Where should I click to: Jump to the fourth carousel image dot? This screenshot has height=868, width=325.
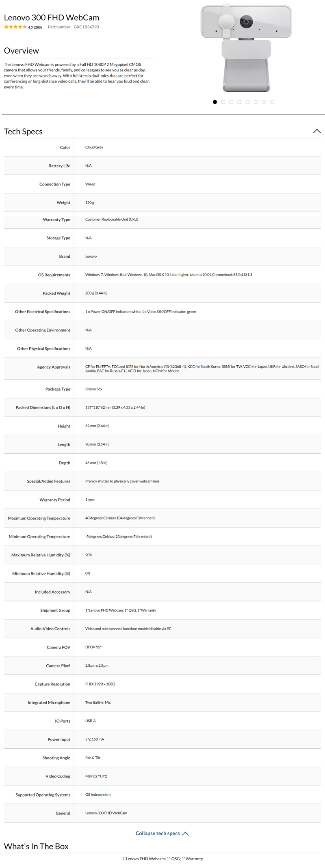pos(239,102)
